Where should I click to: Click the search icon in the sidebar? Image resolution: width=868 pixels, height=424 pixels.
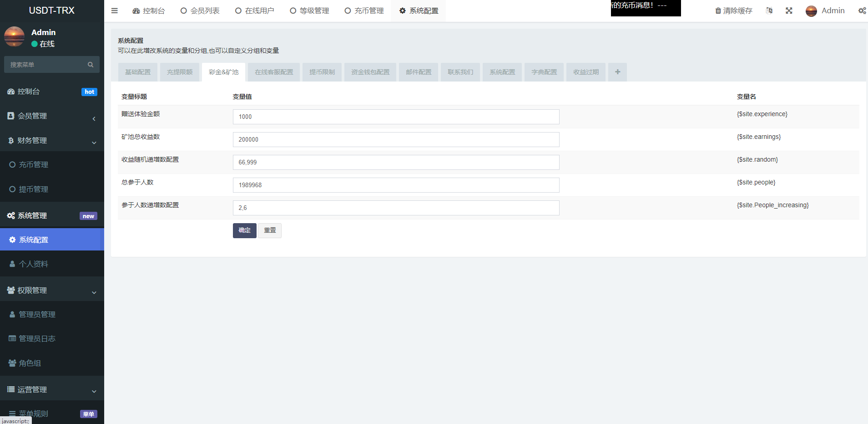coord(91,64)
